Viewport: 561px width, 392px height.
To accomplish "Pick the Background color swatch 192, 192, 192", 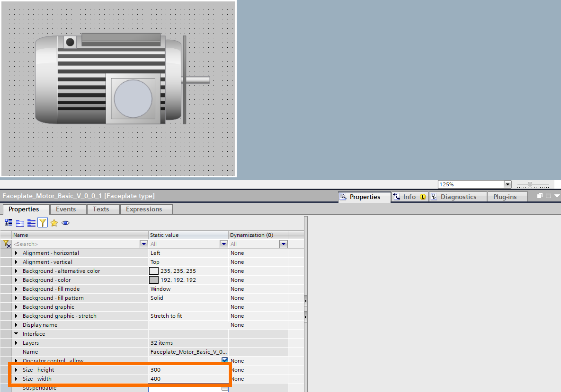I will [x=153, y=279].
